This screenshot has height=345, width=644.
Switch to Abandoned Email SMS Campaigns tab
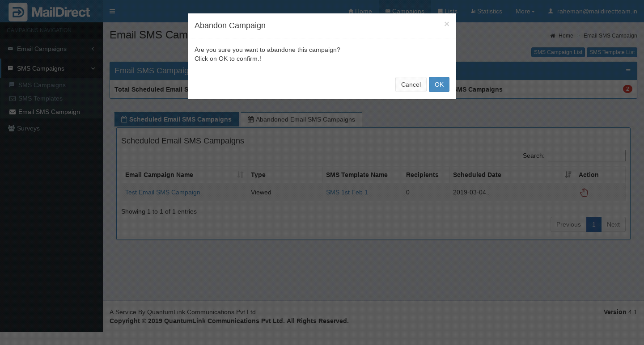pyautogui.click(x=301, y=119)
